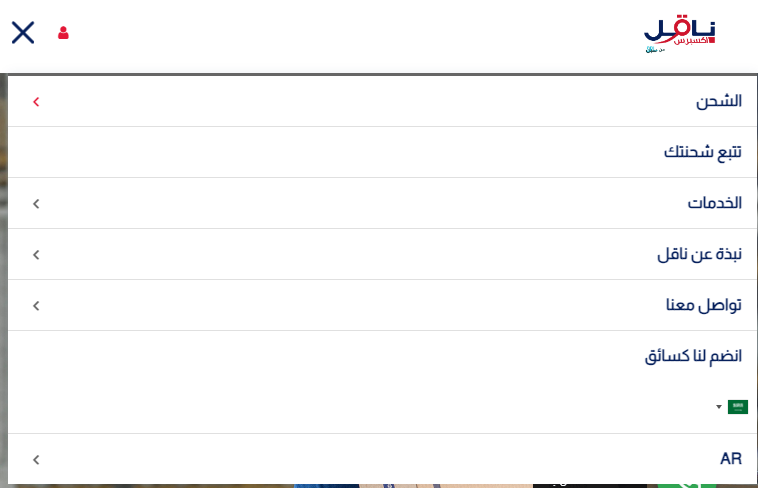758x488 pixels.
Task: Click the انضم لنا كسائق link
Action: click(x=693, y=356)
